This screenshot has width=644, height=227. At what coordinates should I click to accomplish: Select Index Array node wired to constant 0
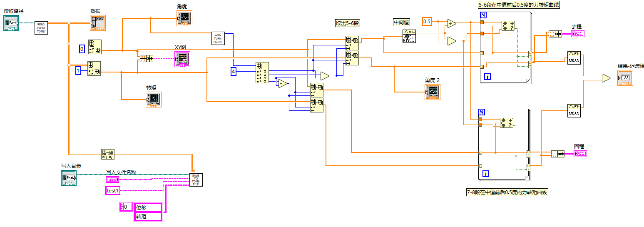[94, 47]
